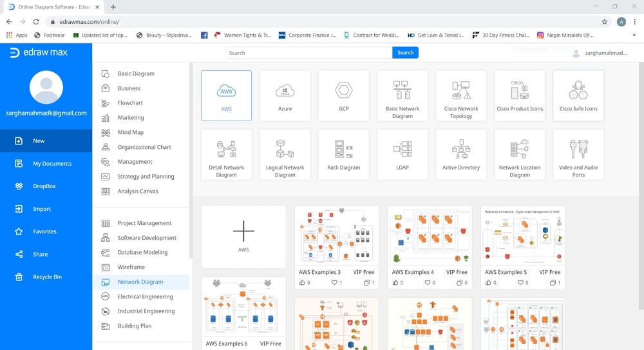
Task: Select the Mind Map category
Action: click(x=141, y=132)
